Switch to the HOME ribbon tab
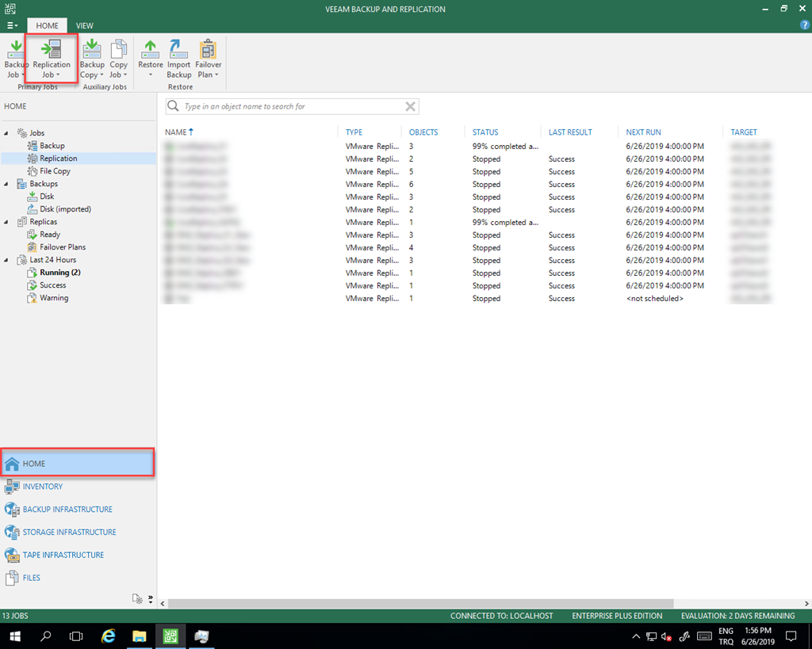812x649 pixels. pyautogui.click(x=47, y=25)
